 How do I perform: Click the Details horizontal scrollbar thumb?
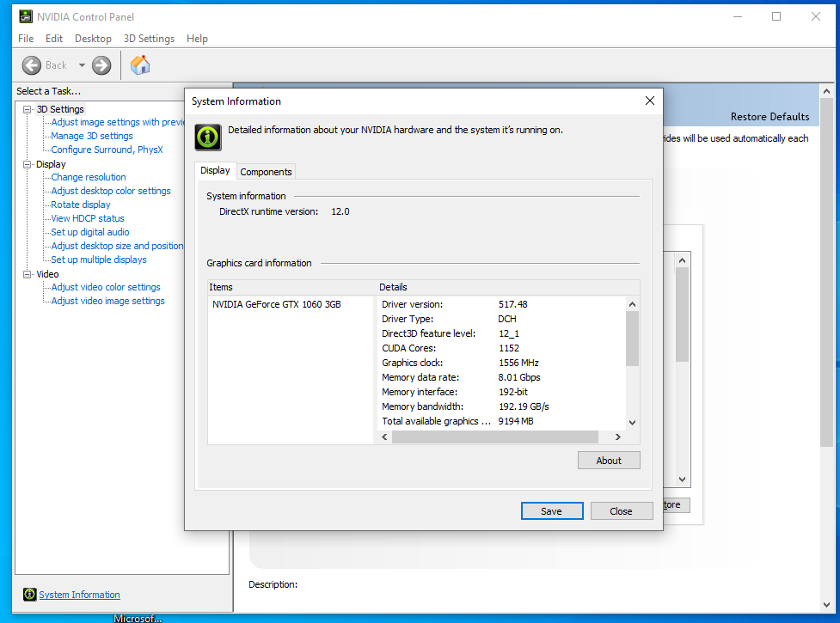(495, 437)
